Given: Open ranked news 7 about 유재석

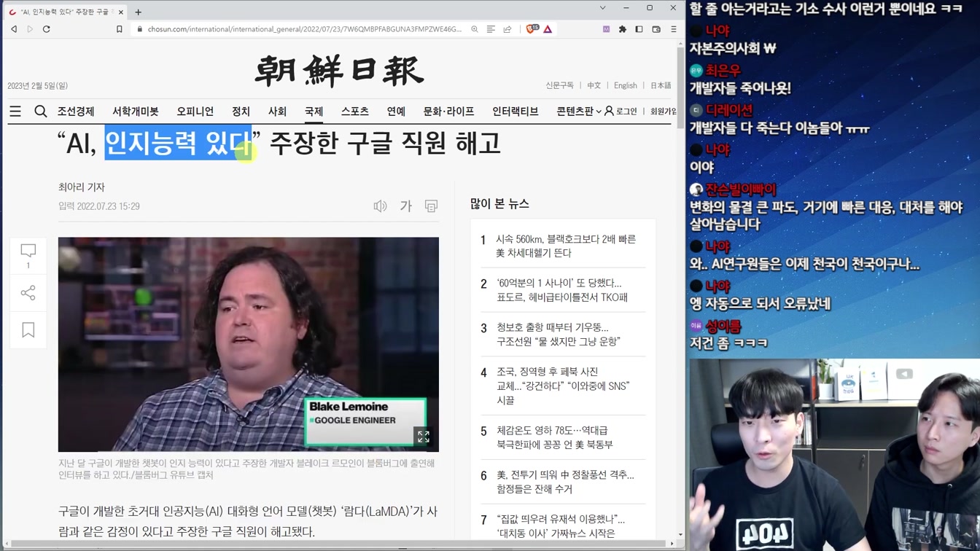Looking at the screenshot, I should [x=562, y=526].
